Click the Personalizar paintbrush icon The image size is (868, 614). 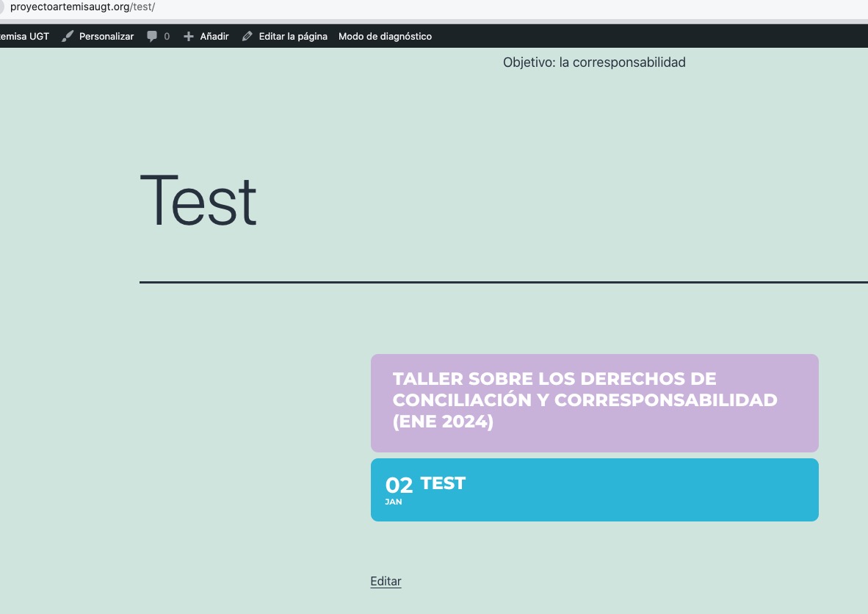point(67,37)
